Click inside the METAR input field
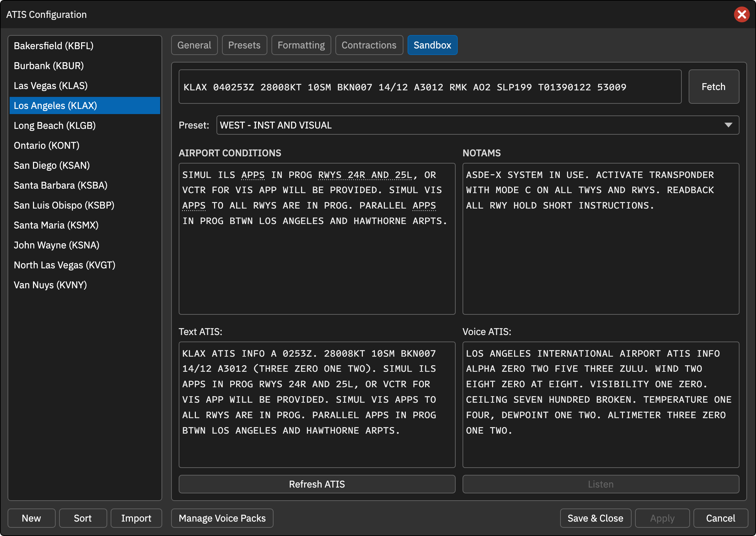 pos(430,87)
